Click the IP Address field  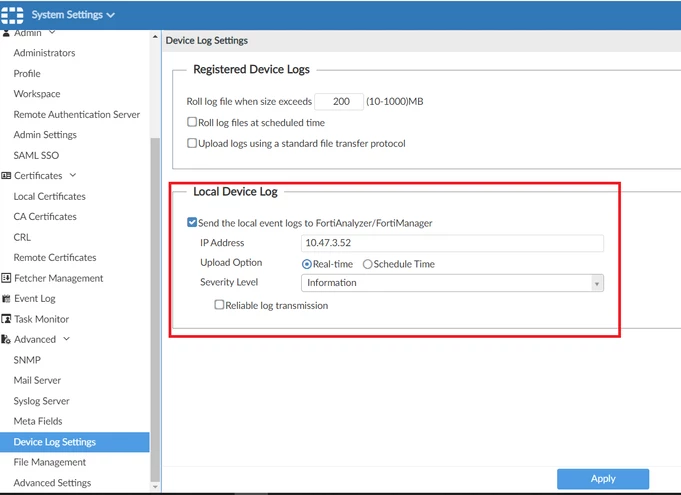point(452,243)
